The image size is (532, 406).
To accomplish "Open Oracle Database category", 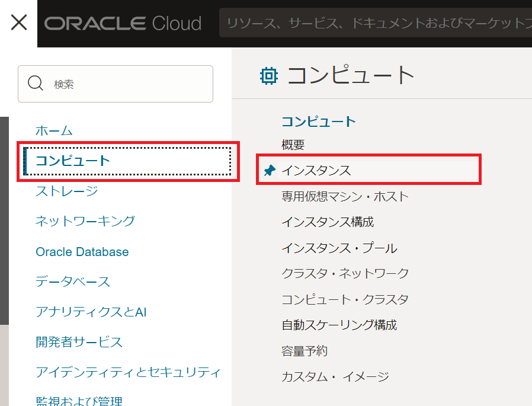I will point(82,251).
